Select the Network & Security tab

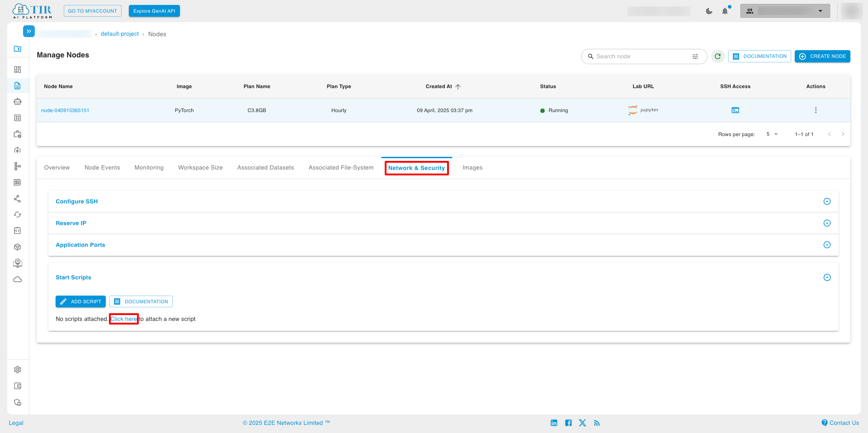[x=416, y=168]
